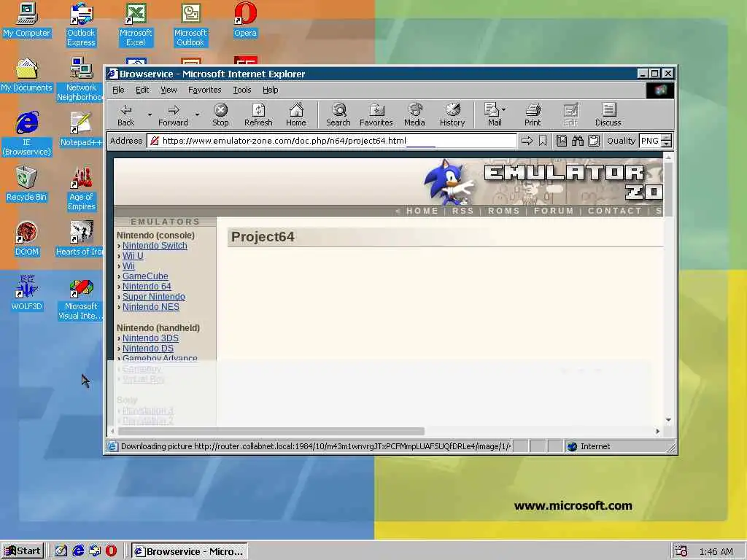Open the Super Nintendo link

[153, 297]
